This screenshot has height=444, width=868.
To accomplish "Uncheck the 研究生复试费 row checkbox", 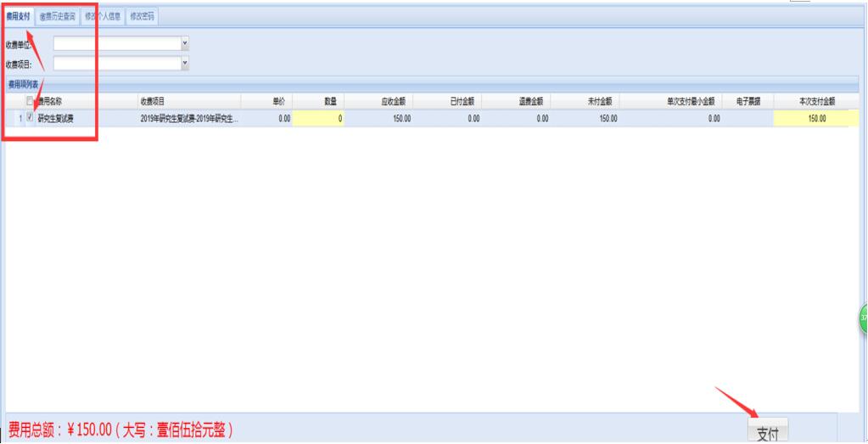I will tap(31, 118).
